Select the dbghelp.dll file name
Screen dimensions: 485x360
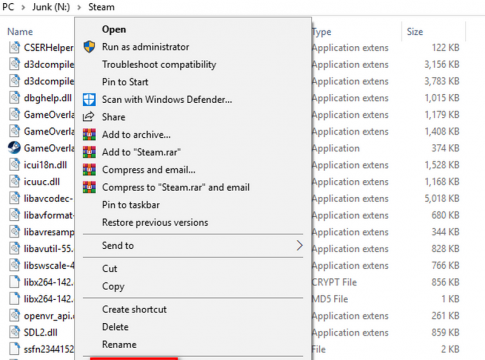pyautogui.click(x=48, y=98)
